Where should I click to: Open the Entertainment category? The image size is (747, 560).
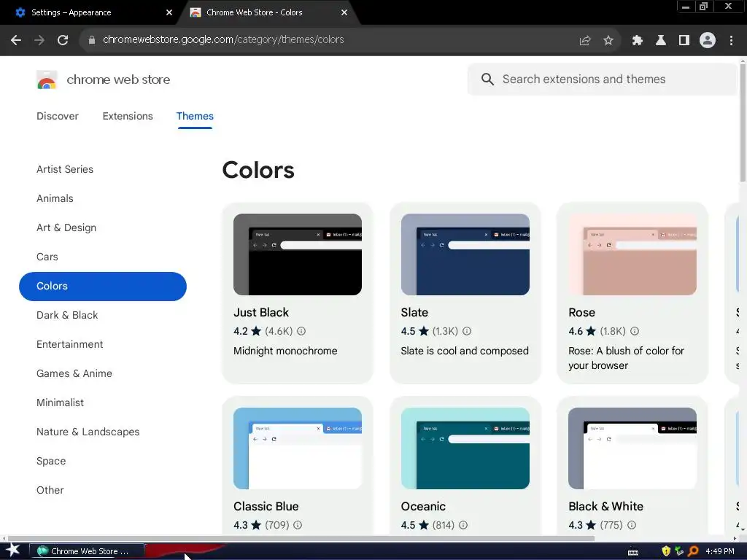(69, 344)
